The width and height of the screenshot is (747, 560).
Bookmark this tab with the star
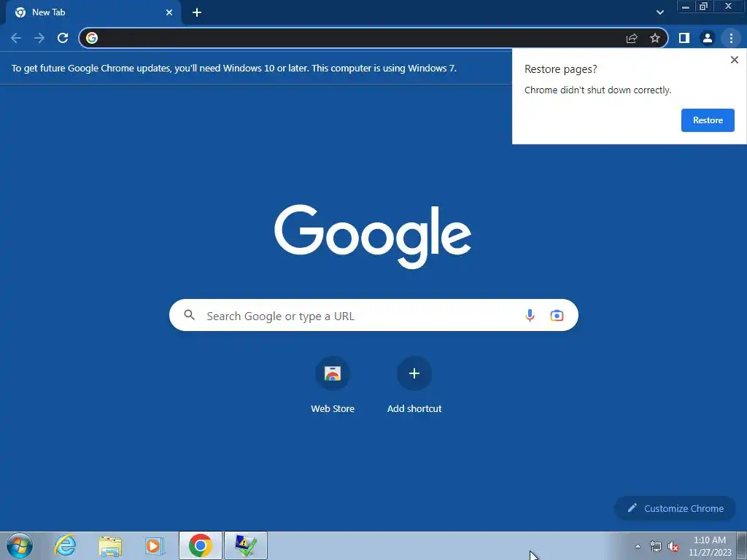[x=655, y=38]
